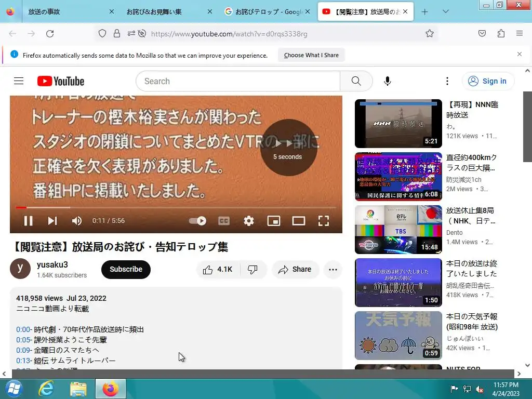Dismiss the Firefox data notification bar
This screenshot has height=399, width=532.
click(520, 54)
